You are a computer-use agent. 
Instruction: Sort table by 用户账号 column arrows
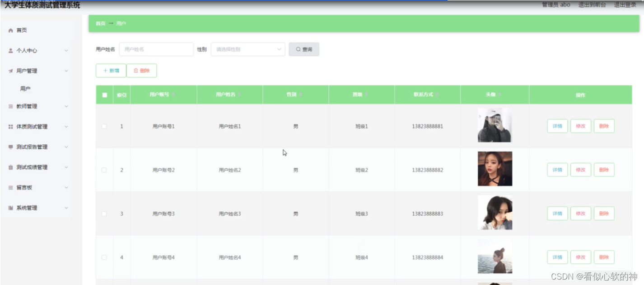[x=173, y=95]
